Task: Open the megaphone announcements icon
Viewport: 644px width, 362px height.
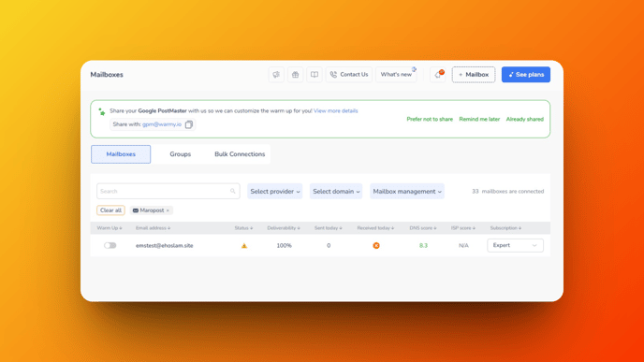Action: click(x=276, y=75)
